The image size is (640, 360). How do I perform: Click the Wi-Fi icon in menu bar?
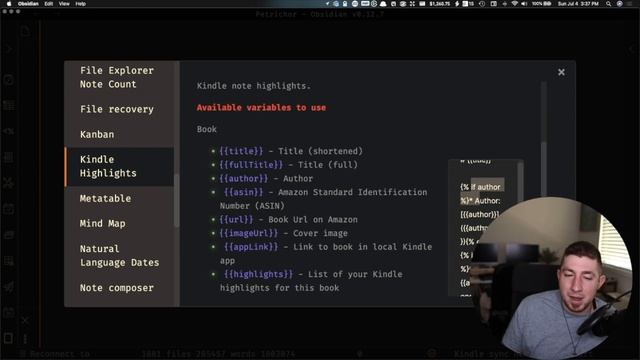(515, 4)
